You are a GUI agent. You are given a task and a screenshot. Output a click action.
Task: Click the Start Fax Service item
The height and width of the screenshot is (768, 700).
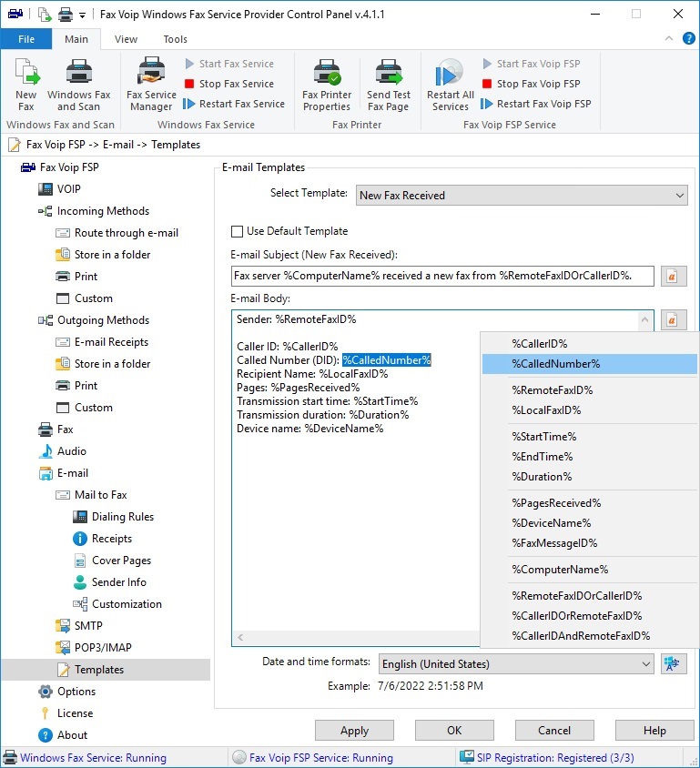pyautogui.click(x=229, y=64)
